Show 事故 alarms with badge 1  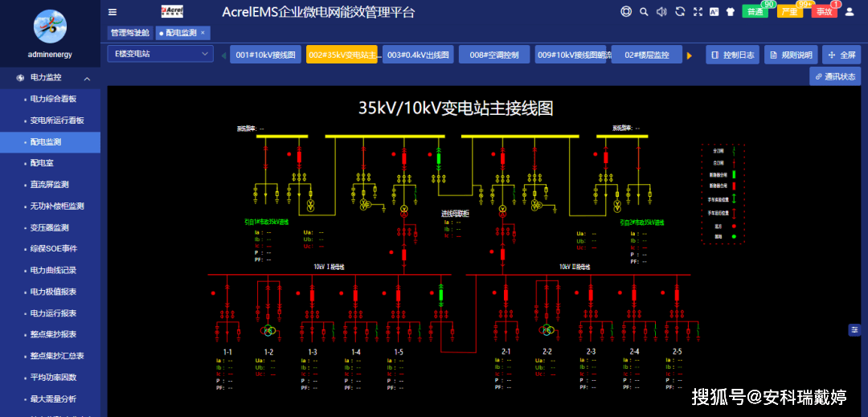click(825, 11)
